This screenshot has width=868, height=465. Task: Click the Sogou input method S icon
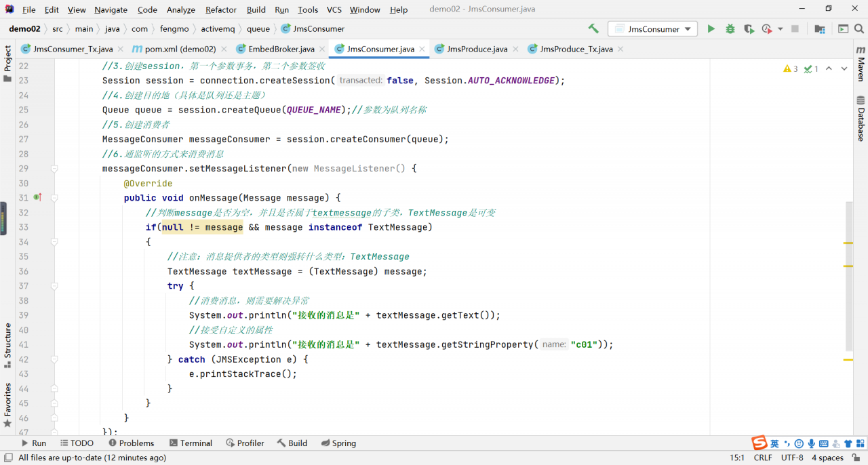click(759, 443)
